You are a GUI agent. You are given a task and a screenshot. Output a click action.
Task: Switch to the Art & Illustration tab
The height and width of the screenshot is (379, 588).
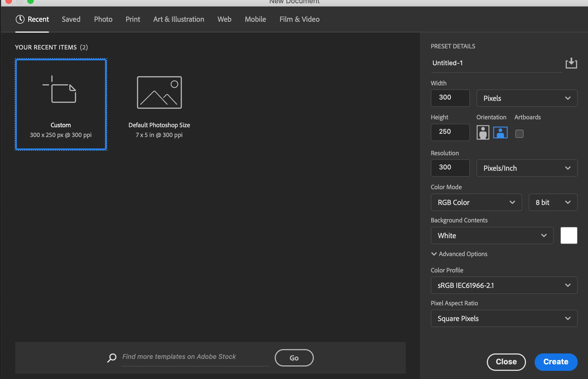pos(179,19)
